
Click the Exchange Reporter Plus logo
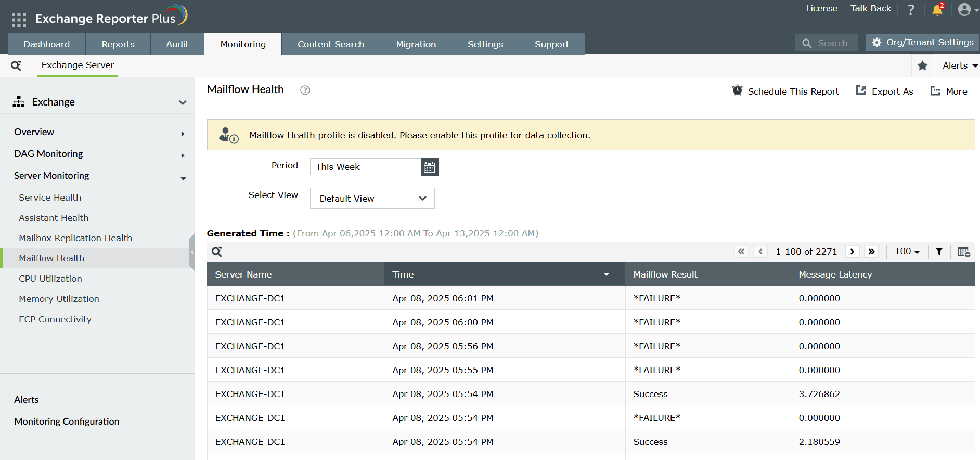point(111,16)
